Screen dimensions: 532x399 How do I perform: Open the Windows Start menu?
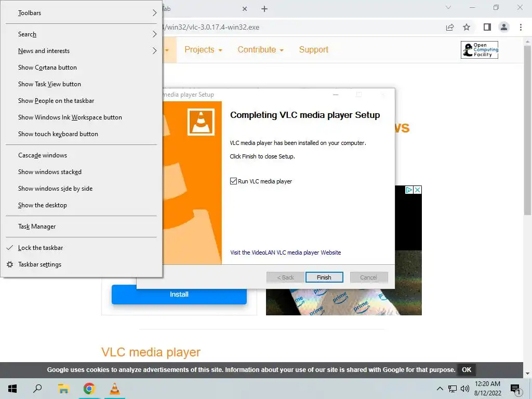(12, 389)
